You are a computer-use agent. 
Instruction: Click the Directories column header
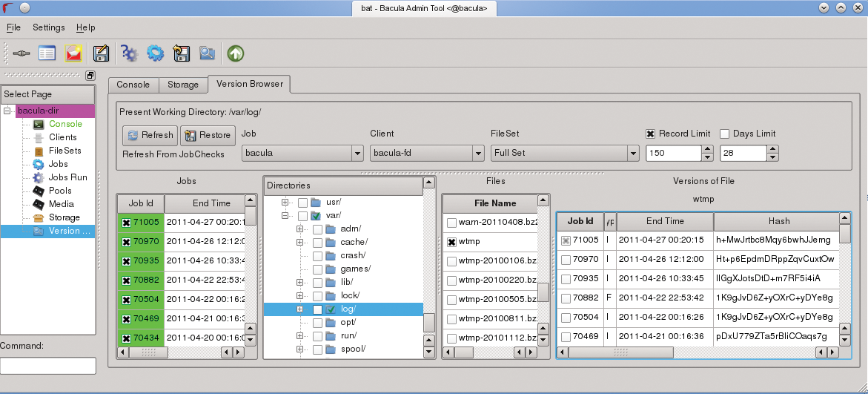point(342,185)
